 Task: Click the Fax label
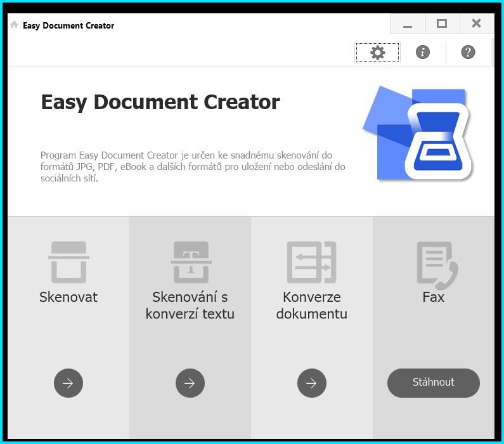click(x=433, y=297)
